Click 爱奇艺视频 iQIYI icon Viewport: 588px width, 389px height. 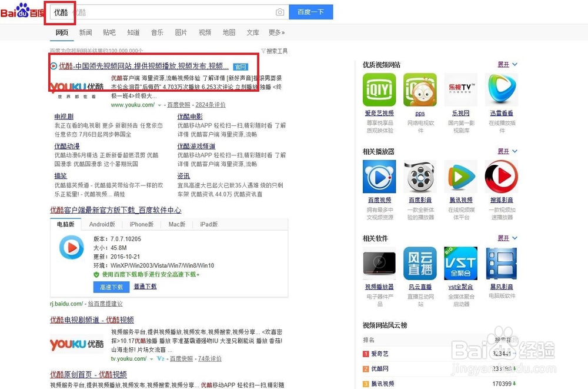coord(379,89)
